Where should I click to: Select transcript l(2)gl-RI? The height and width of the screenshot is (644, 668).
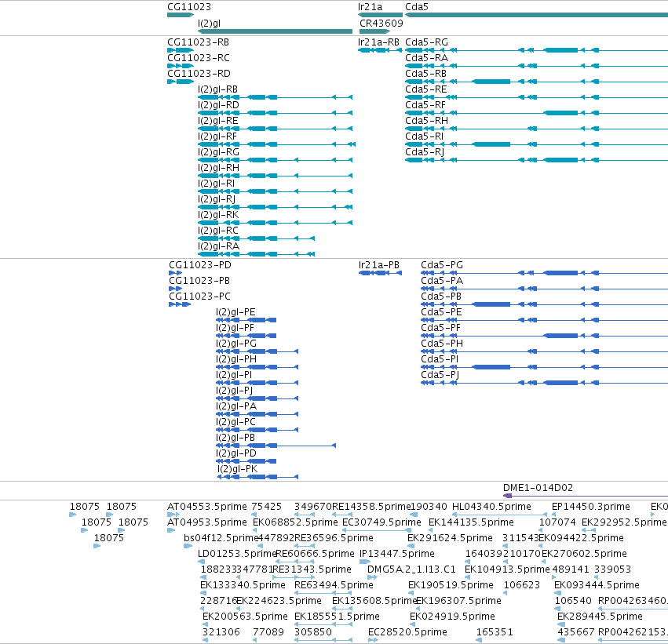coord(216,184)
